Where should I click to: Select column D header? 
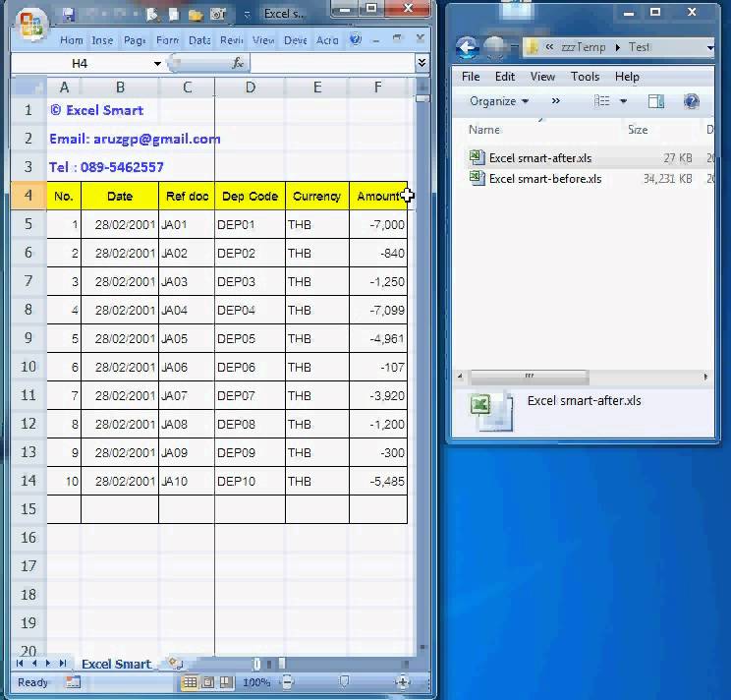250,87
